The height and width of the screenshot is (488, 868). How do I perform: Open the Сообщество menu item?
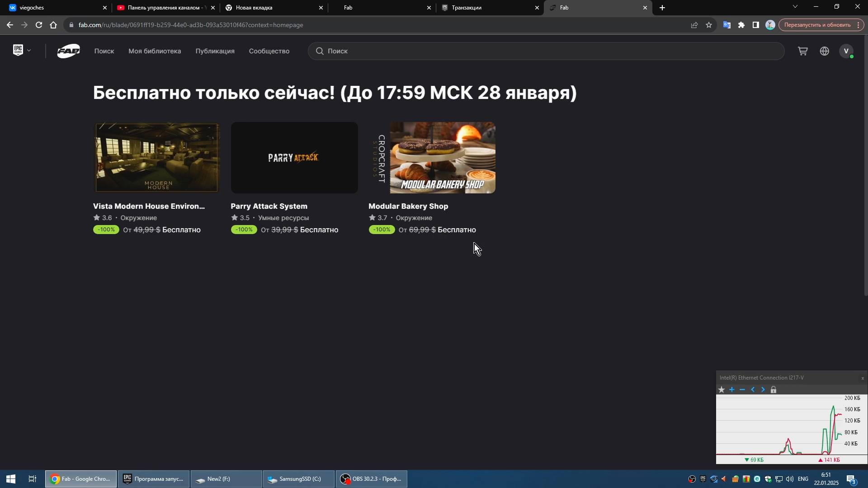pyautogui.click(x=269, y=51)
